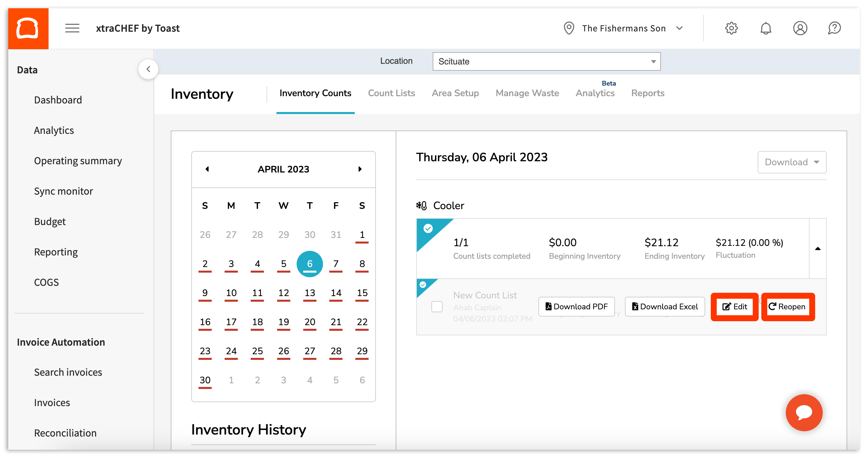
Task: Check the New Count List checkbox
Action: coord(437,307)
